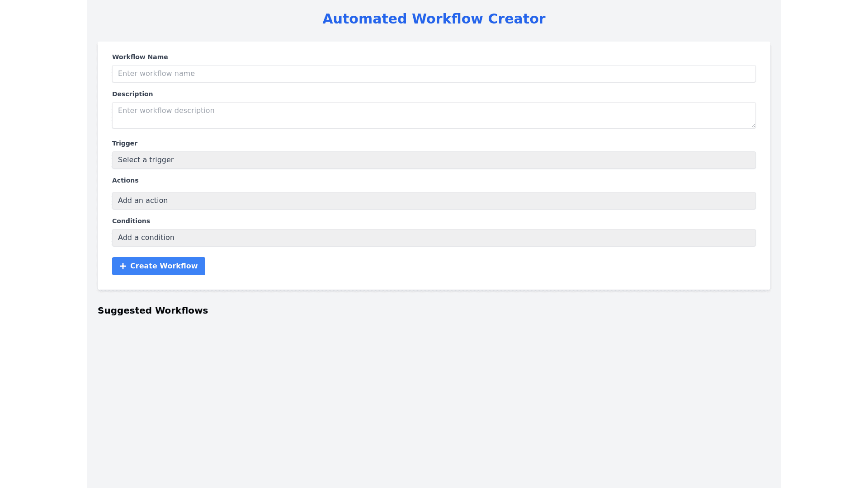The image size is (868, 488).
Task: Click the Actions label text
Action: pyautogui.click(x=125, y=180)
